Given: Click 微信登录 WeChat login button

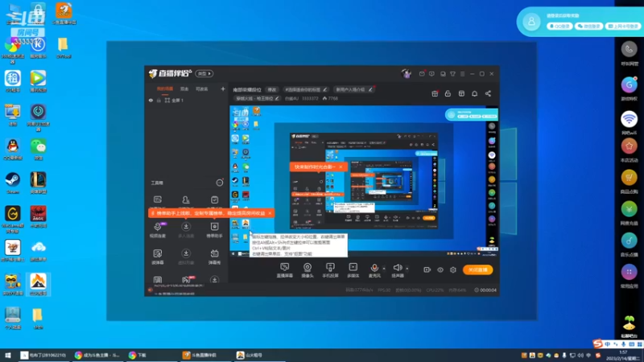Looking at the screenshot, I should coord(589,27).
